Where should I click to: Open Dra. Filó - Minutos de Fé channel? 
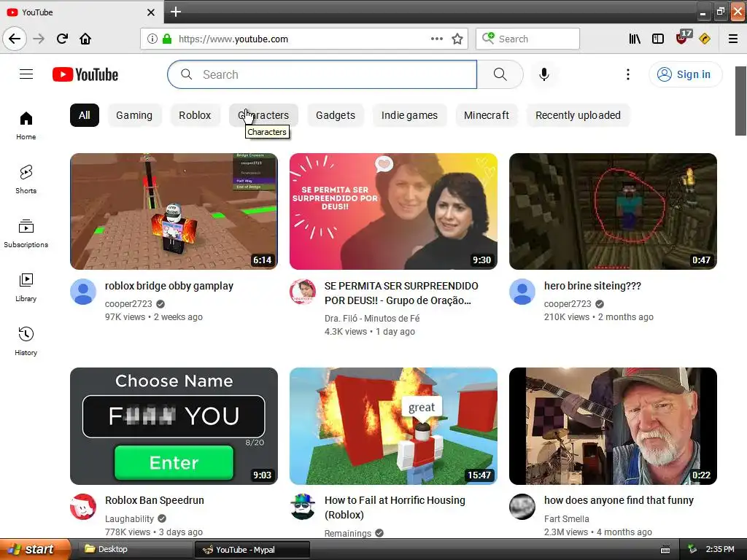point(372,318)
